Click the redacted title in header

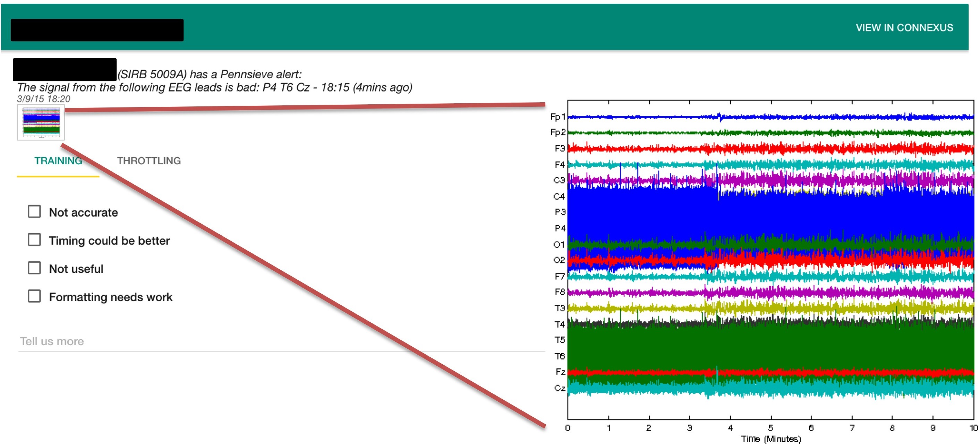[x=97, y=30]
